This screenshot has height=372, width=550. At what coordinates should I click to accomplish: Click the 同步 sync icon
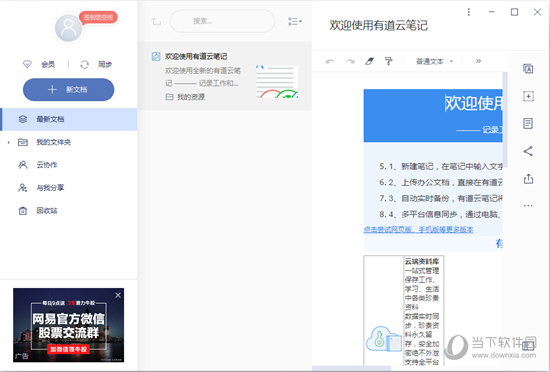point(84,64)
